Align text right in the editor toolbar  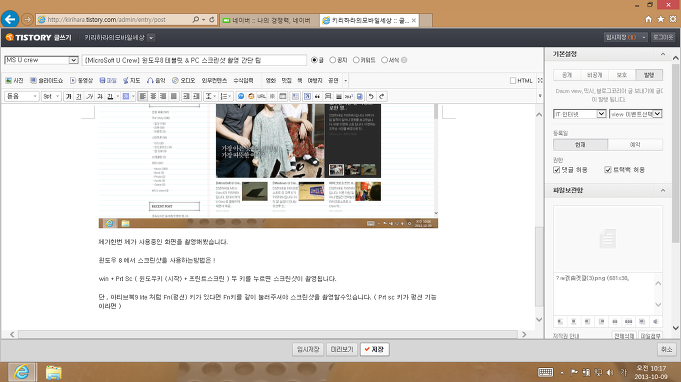163,96
